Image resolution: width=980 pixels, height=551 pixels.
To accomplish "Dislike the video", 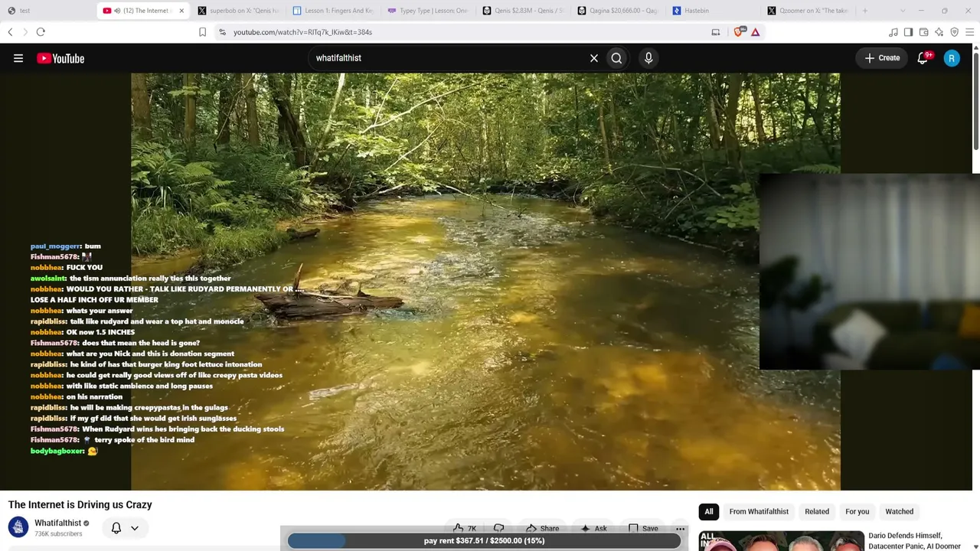I will 498,528.
